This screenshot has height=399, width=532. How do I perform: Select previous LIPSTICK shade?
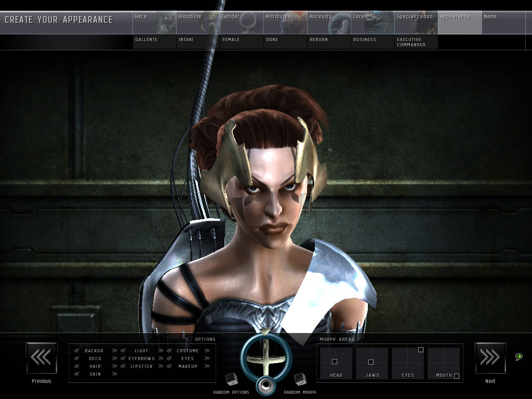123,366
